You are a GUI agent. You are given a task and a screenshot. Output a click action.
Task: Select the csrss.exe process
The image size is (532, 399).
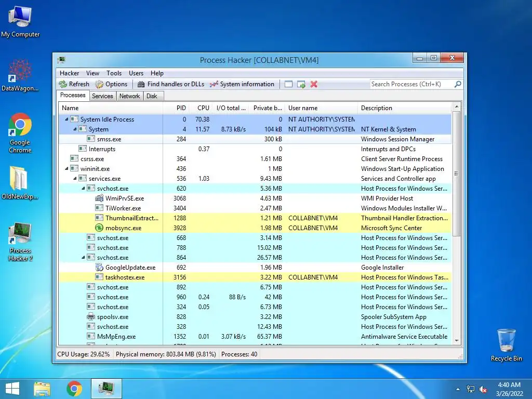(255, 159)
